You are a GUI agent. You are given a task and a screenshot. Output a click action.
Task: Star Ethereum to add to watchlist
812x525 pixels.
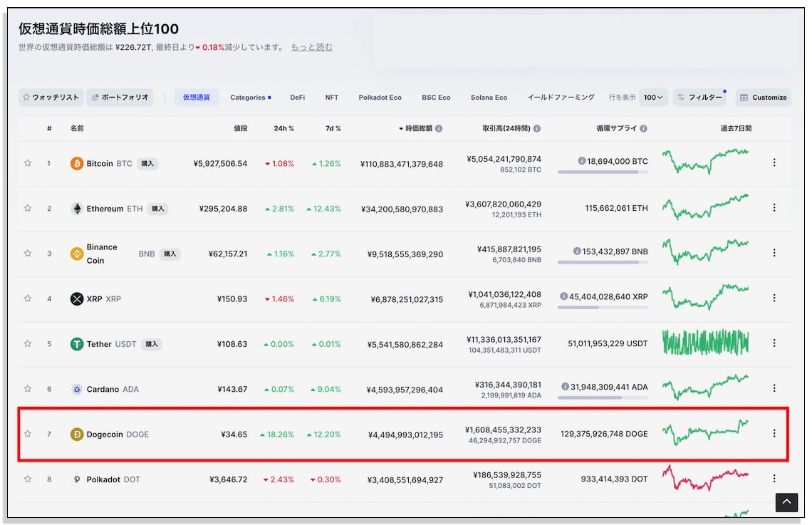[x=28, y=208]
